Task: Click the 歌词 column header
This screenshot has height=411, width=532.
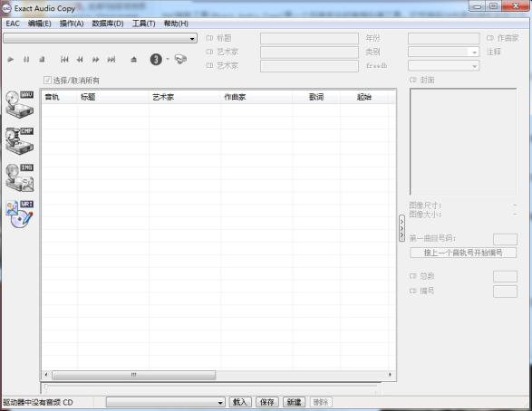Action: pos(316,97)
